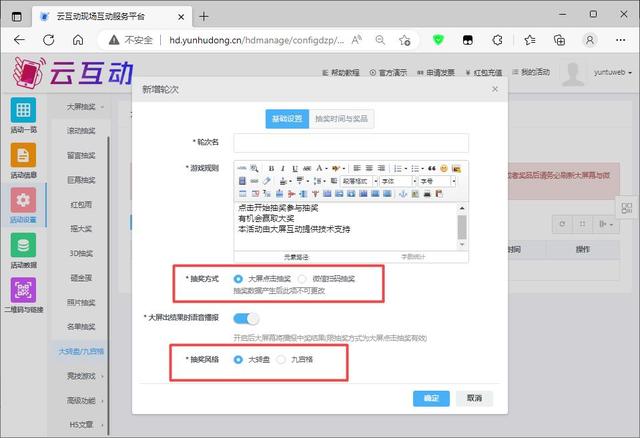Click the rules editor scrollbar

pos(462,226)
